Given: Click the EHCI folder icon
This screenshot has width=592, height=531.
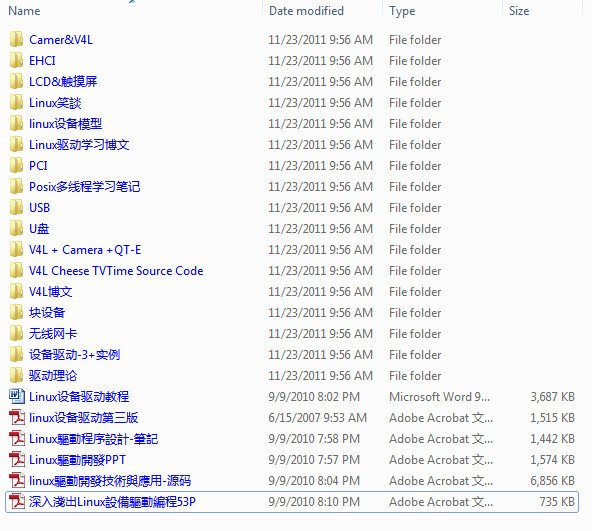Looking at the screenshot, I should click(16, 60).
